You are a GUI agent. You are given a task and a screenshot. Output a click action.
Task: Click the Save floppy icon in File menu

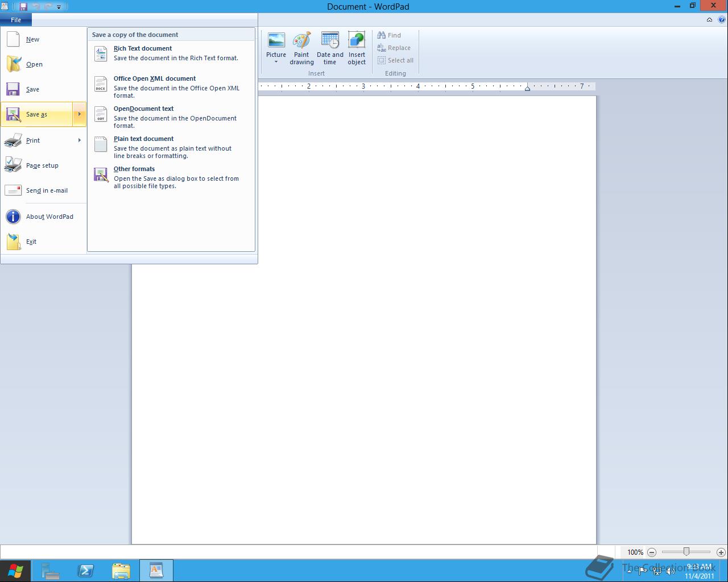pyautogui.click(x=13, y=89)
